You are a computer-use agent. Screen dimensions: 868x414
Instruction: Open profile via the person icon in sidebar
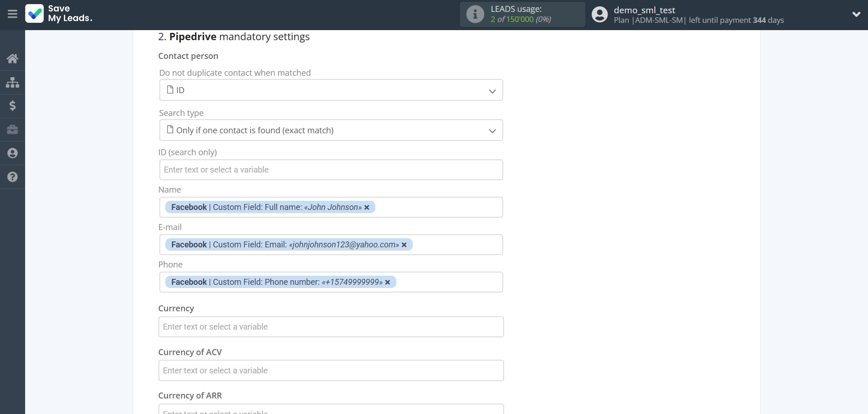point(12,153)
